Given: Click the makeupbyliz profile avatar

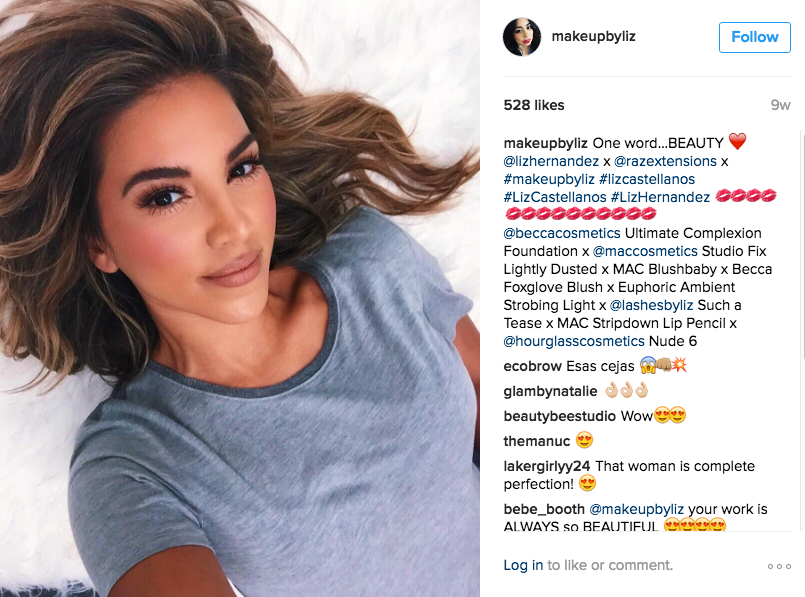Looking at the screenshot, I should pyautogui.click(x=522, y=37).
